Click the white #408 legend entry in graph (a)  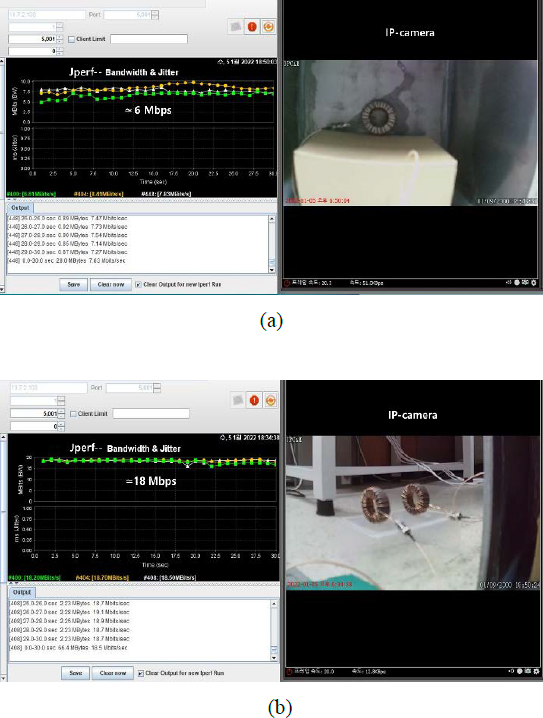click(166, 194)
